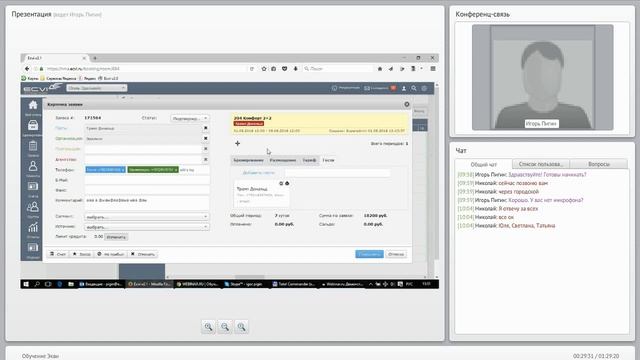Open the Сервисы Яндекса bookmark
640x360 pixels.
point(58,78)
